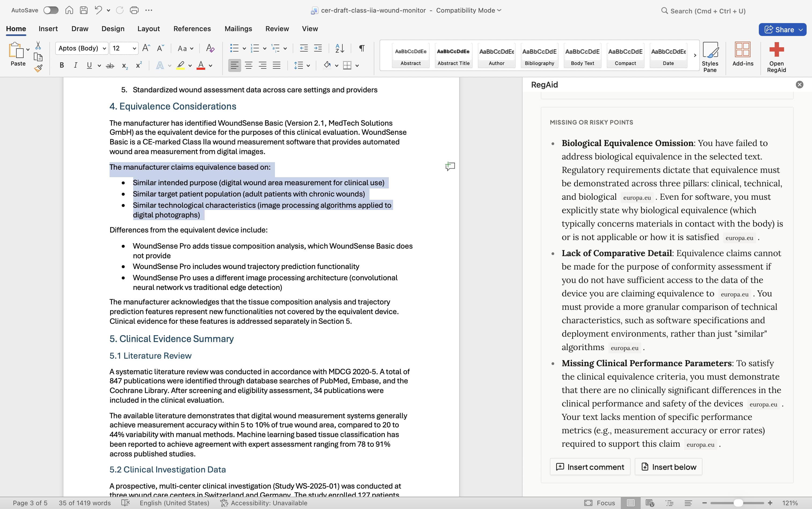Toggle AutoSave off
812x509 pixels.
pyautogui.click(x=51, y=10)
